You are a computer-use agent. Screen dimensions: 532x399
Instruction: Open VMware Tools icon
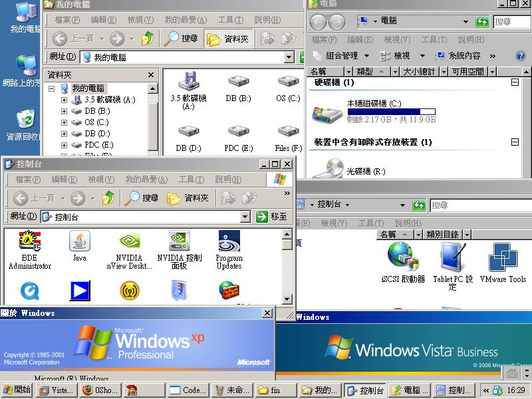tap(503, 263)
